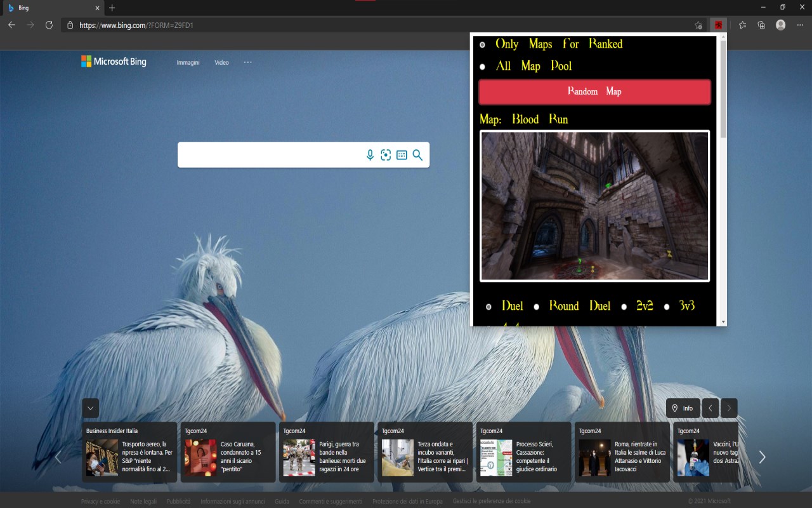Screen dimensions: 812x508
Task: Open the on-screen keyboard icon in search box
Action: (x=402, y=155)
